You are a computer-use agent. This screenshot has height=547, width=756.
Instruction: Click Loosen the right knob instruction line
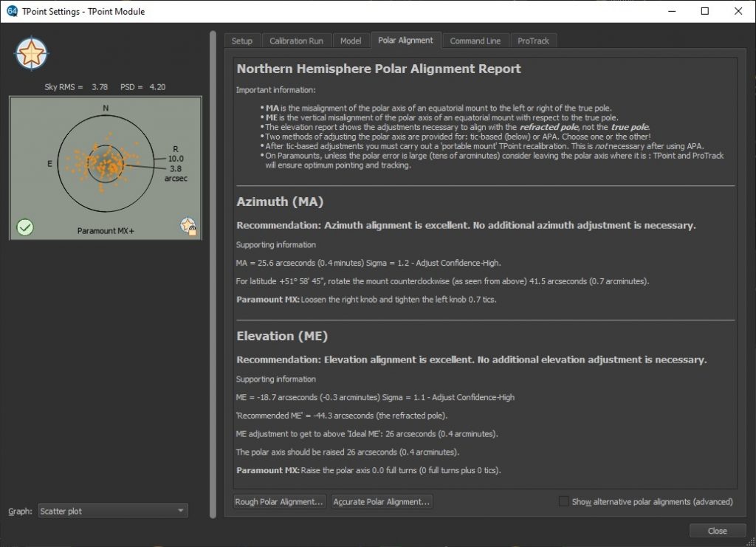point(366,299)
